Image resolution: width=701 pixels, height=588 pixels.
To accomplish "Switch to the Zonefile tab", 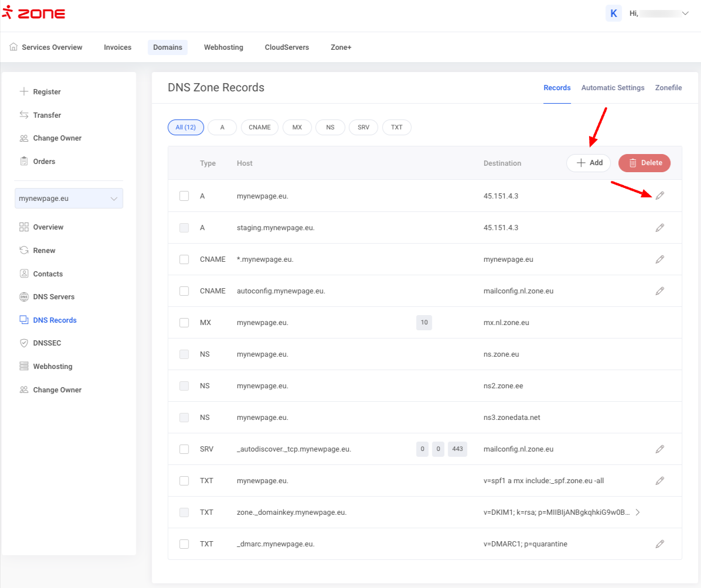I will tap(668, 88).
